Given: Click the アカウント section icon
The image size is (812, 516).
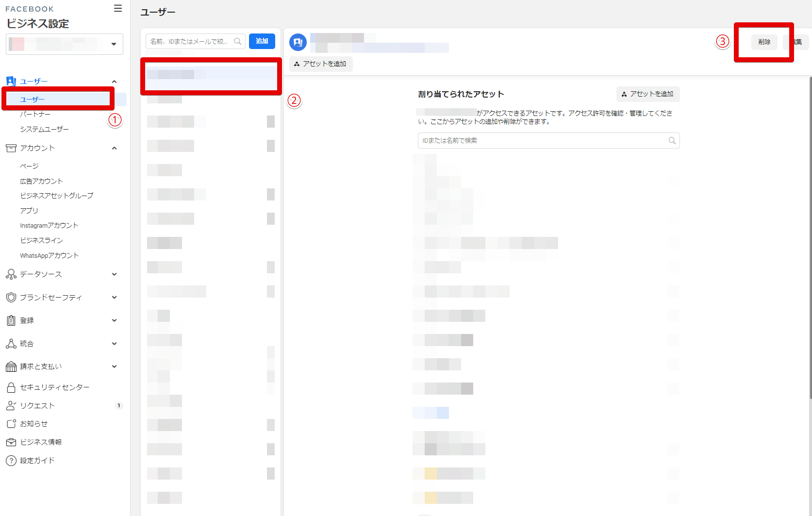Looking at the screenshot, I should (11, 148).
